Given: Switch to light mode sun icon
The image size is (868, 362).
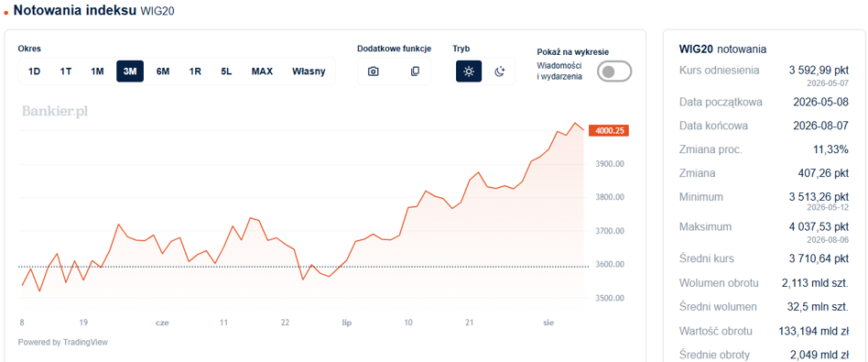Looking at the screenshot, I should point(469,71).
